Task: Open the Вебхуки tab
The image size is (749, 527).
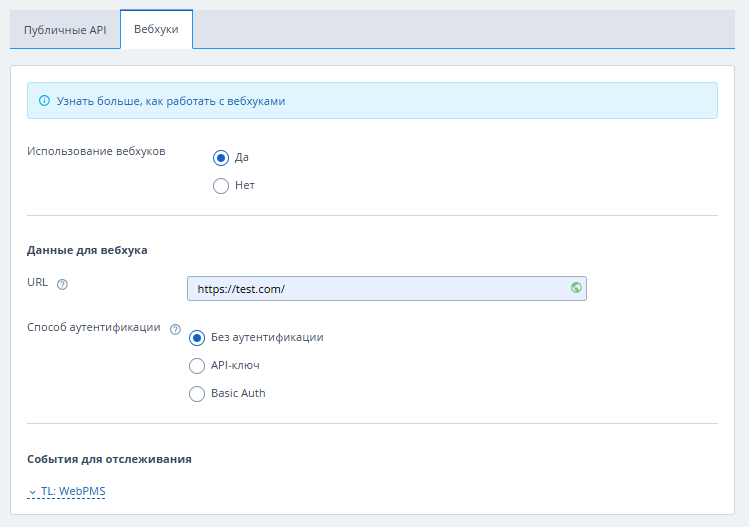Action: click(156, 29)
